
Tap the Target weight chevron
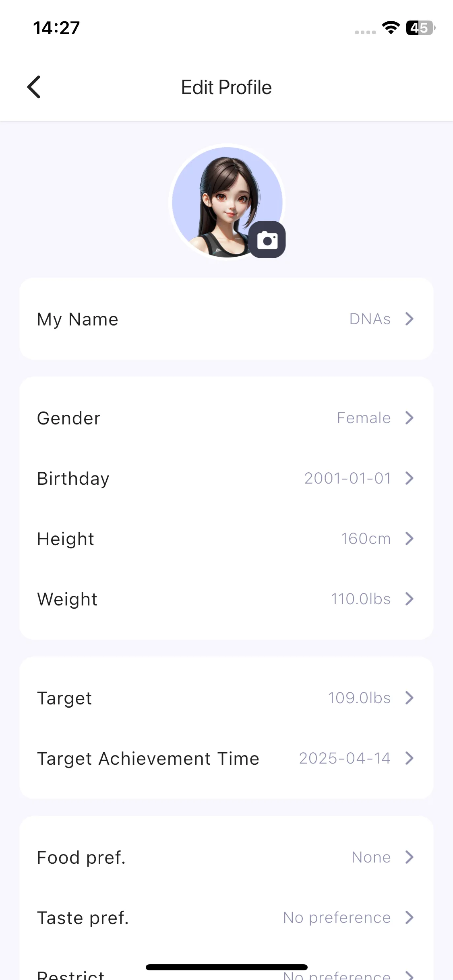pyautogui.click(x=410, y=698)
